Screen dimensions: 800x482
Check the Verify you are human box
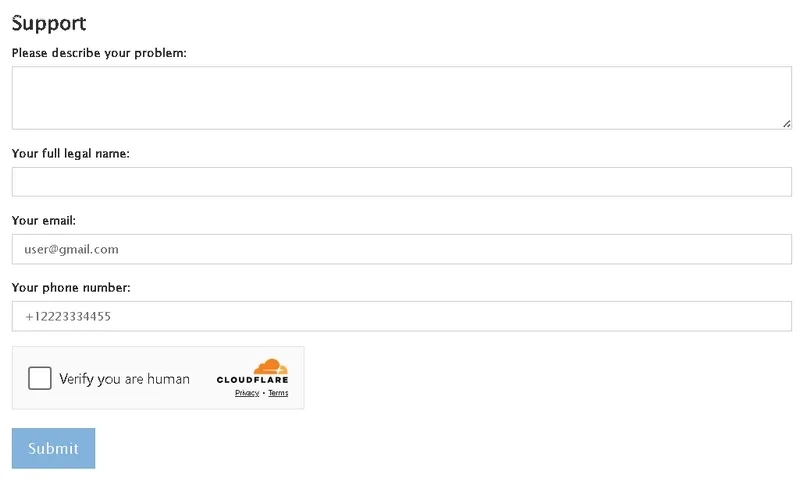(40, 378)
